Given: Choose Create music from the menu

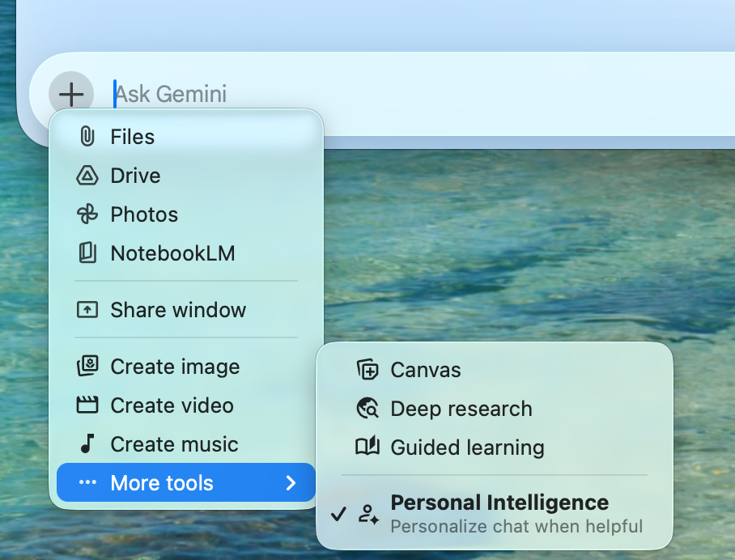Looking at the screenshot, I should coord(174,444).
